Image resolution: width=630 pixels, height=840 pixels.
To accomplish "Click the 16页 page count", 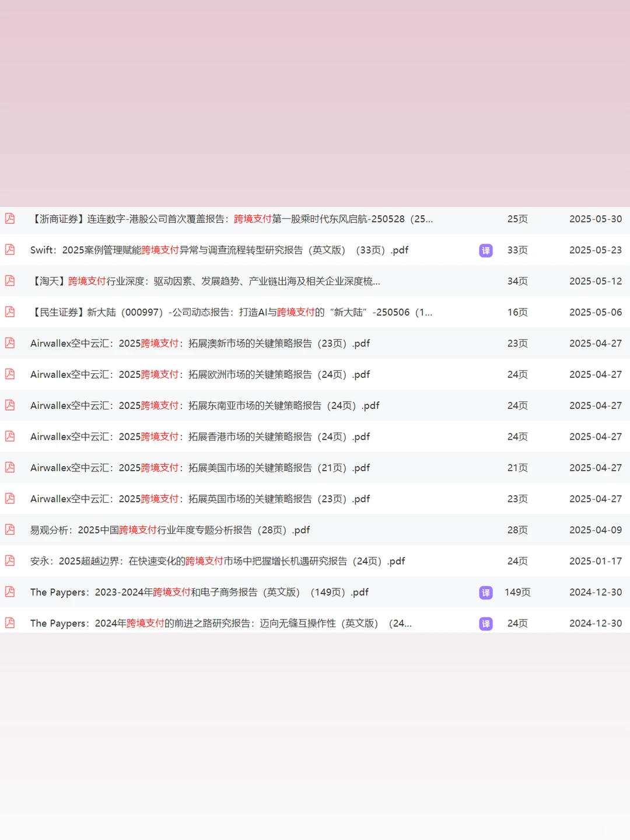I will tap(517, 312).
